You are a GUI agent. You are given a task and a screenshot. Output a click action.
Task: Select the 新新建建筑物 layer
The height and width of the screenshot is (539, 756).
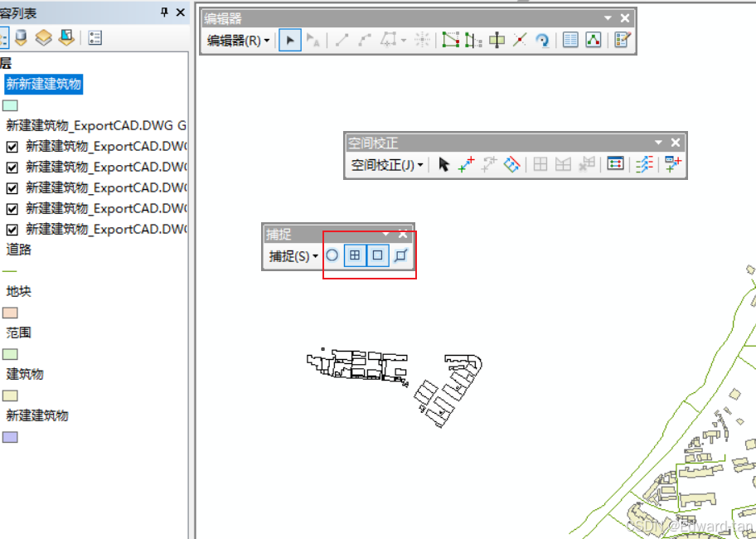(43, 85)
